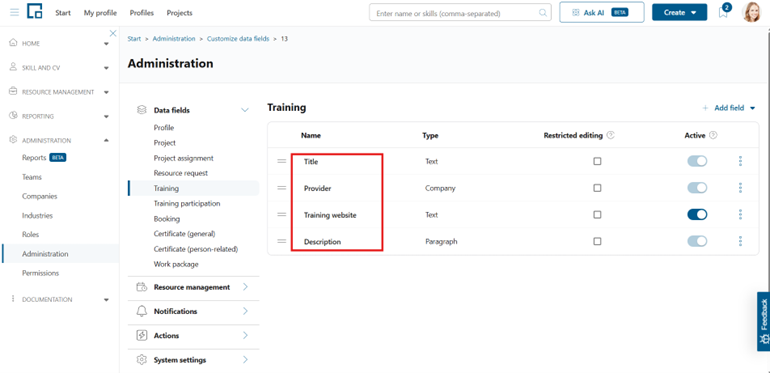
Task: Open the Create dropdown button
Action: [x=680, y=12]
